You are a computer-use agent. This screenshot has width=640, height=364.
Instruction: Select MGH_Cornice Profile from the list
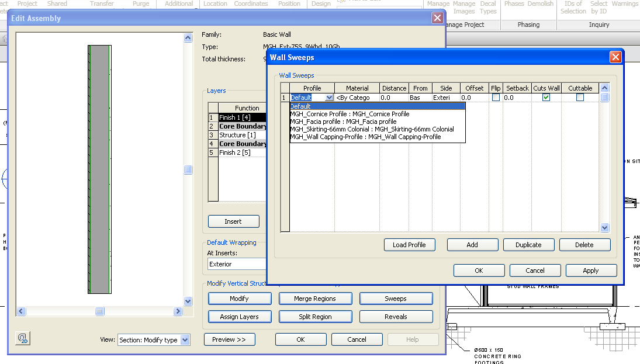pyautogui.click(x=350, y=114)
